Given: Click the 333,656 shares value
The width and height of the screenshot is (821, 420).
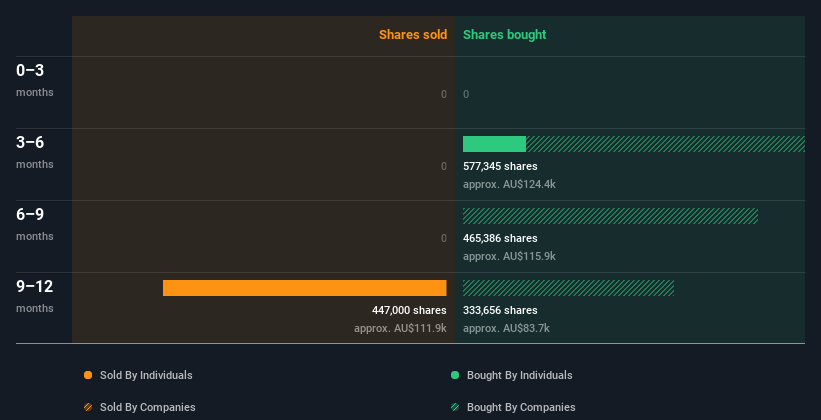Looking at the screenshot, I should [500, 310].
